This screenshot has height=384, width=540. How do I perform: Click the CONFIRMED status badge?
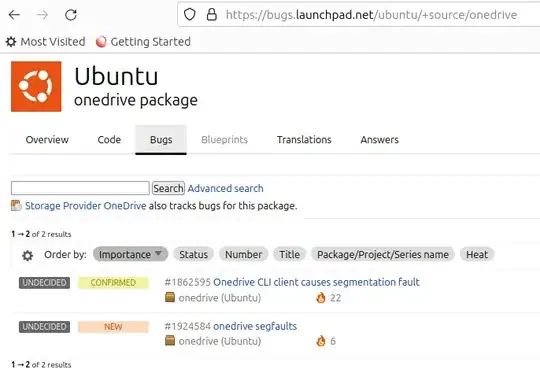[x=113, y=283]
